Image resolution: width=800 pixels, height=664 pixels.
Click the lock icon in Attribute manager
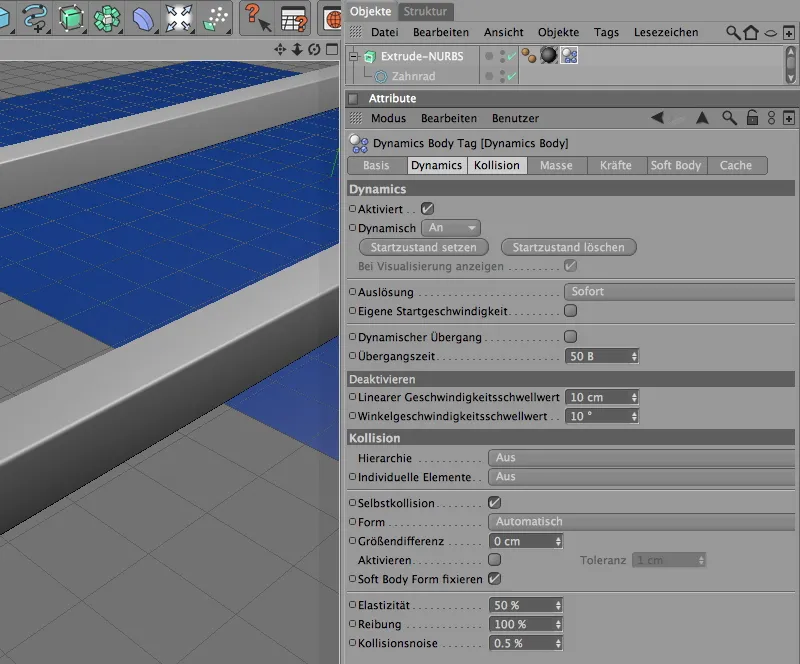coord(752,118)
